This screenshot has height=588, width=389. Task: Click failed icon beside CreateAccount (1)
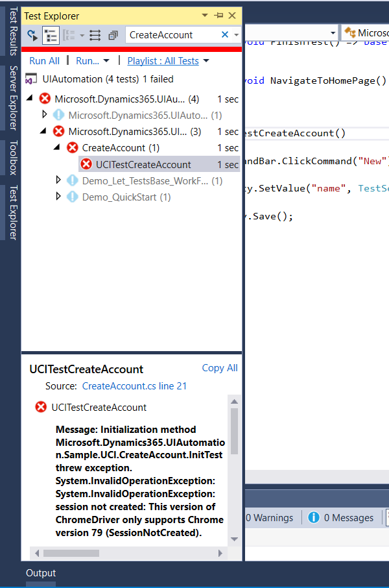tap(73, 148)
